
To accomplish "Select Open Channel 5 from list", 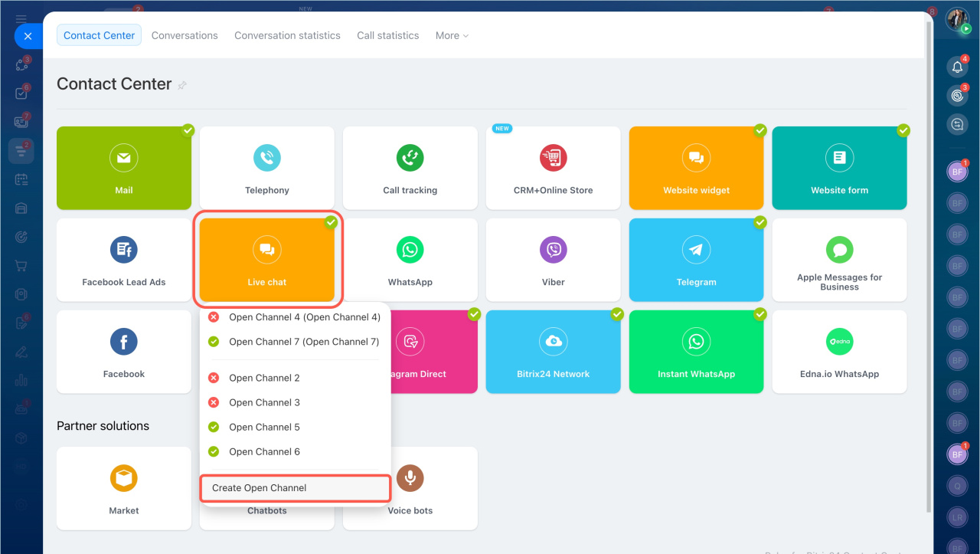I will coord(264,427).
